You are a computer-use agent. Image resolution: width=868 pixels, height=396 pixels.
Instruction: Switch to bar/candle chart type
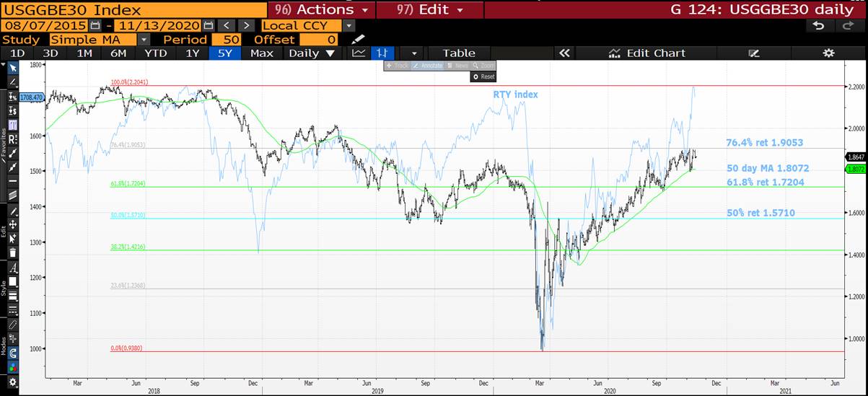click(381, 53)
